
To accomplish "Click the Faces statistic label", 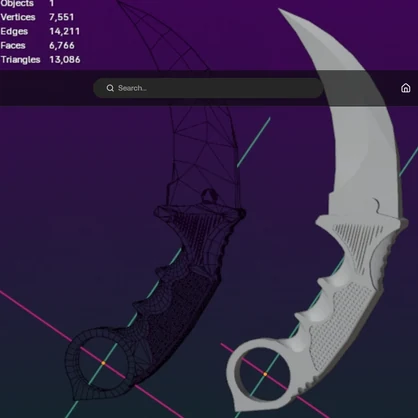I will point(13,45).
